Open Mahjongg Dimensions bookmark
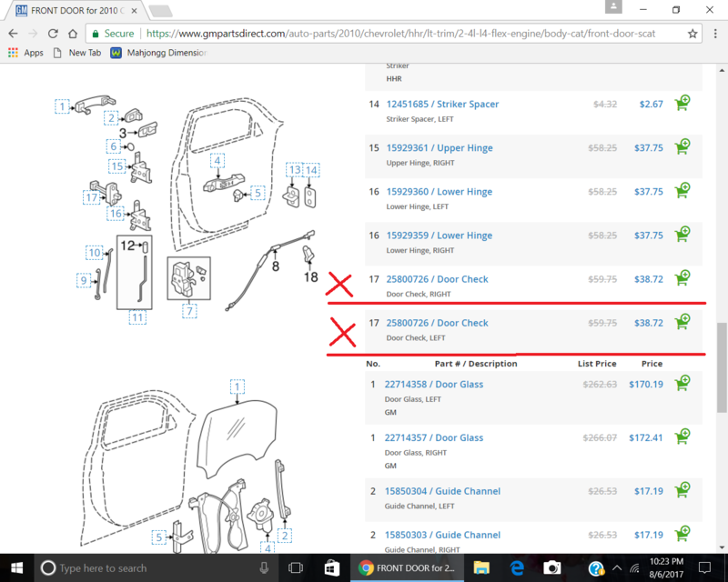The width and height of the screenshot is (728, 582). (x=158, y=53)
